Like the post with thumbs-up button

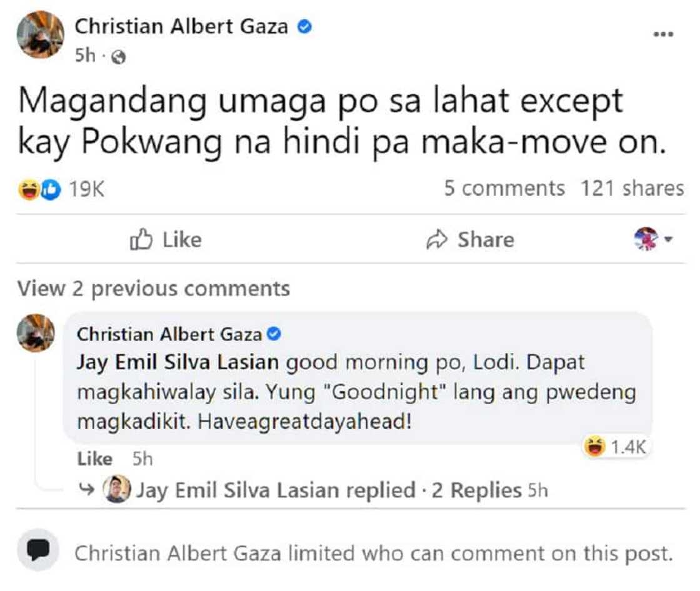(166, 240)
